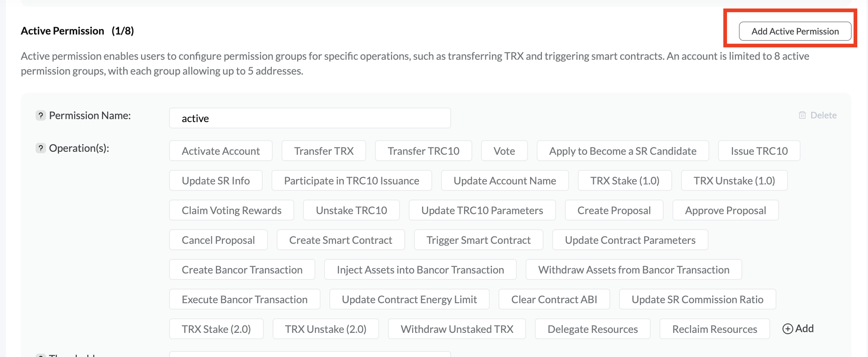Screen dimensions: 868x357
Task: Select the Update SR Commission Ratio operation
Action: (697, 299)
